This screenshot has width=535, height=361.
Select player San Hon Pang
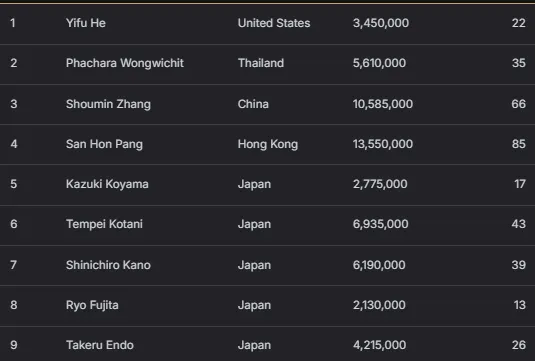(104, 144)
